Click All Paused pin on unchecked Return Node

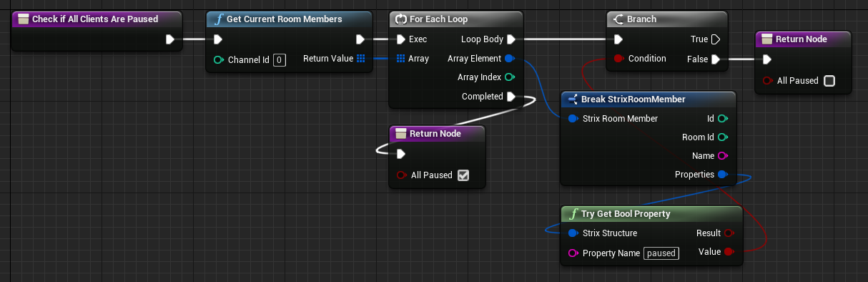[767, 81]
